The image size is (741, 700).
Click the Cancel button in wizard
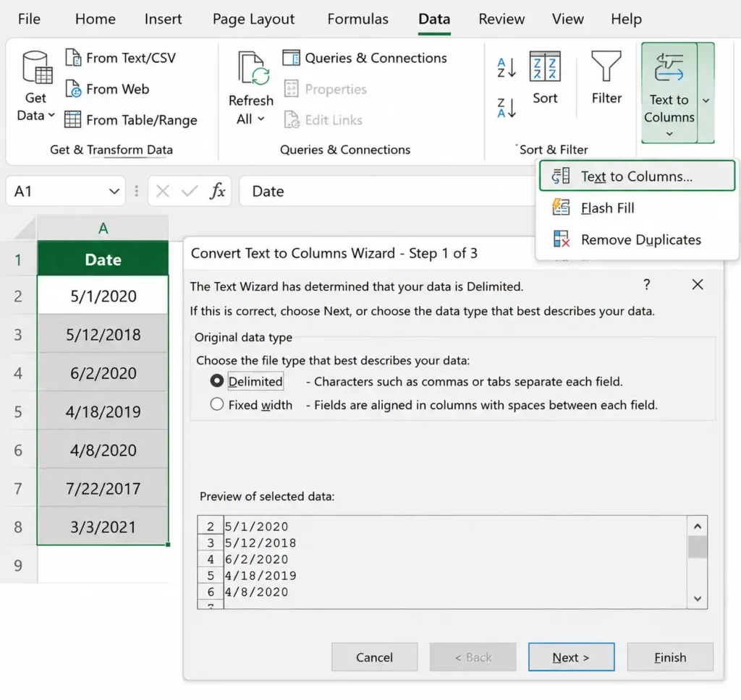374,657
